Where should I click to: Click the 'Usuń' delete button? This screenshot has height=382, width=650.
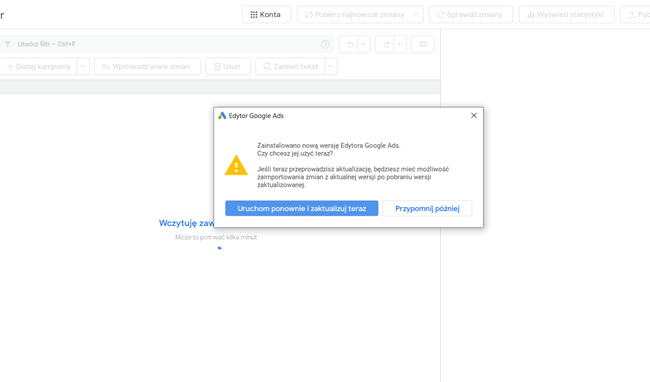click(x=228, y=67)
